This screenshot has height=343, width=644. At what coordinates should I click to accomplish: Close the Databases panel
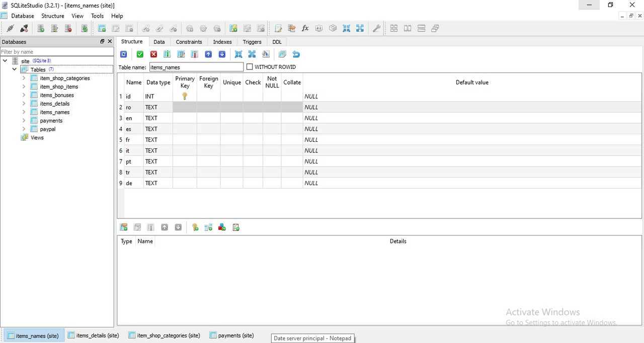pyautogui.click(x=110, y=42)
